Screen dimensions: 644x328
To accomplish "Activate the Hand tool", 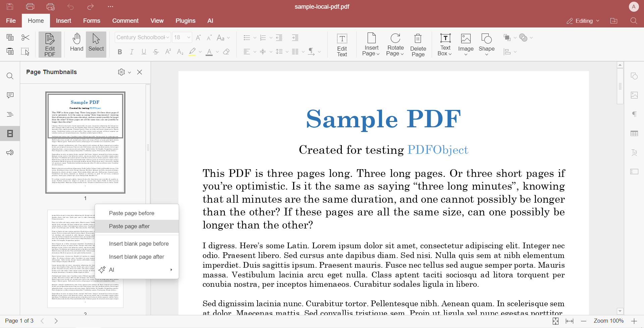I will (x=76, y=43).
